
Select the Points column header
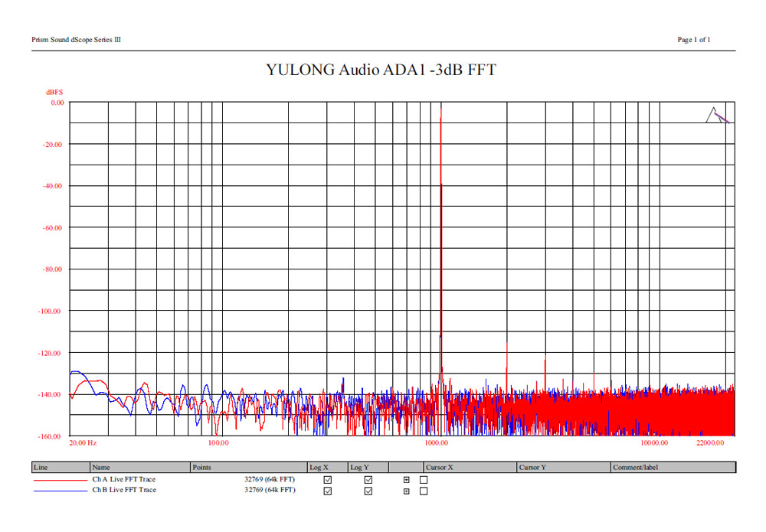pyautogui.click(x=249, y=468)
